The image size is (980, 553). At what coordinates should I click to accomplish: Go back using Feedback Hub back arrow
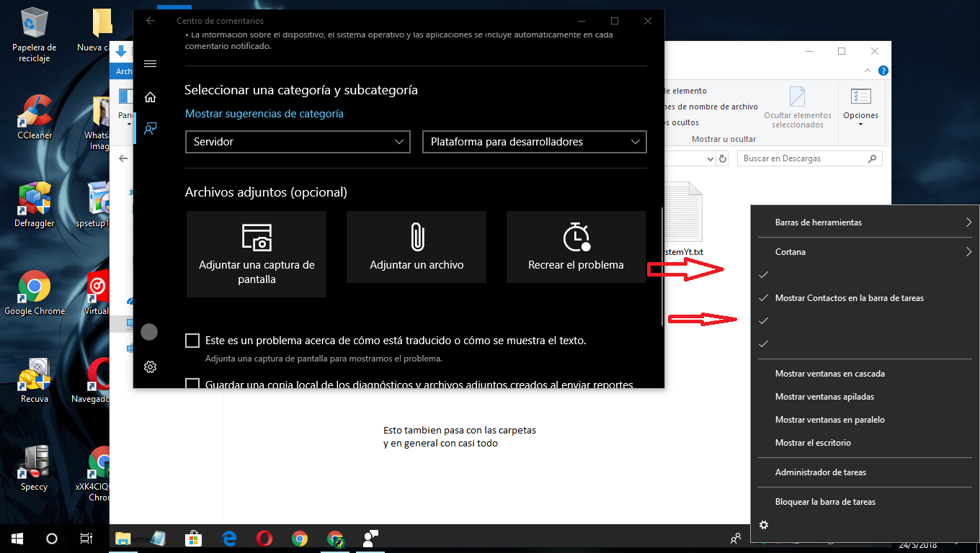click(151, 21)
